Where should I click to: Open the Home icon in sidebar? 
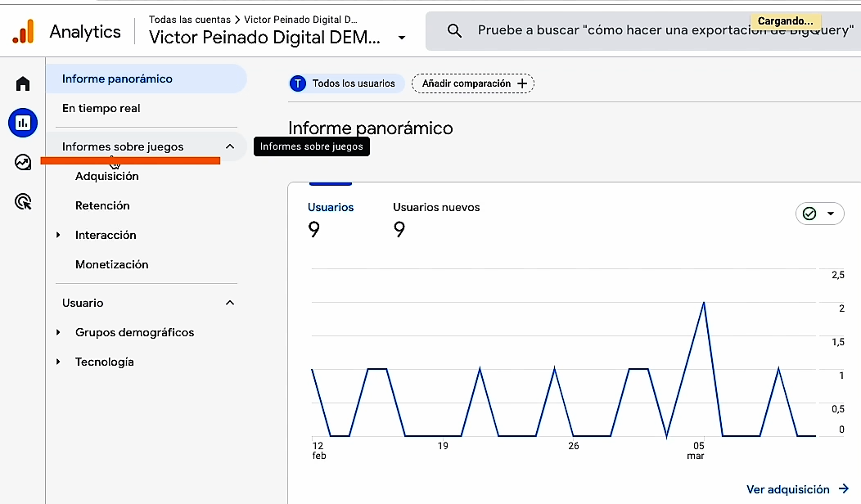click(23, 83)
